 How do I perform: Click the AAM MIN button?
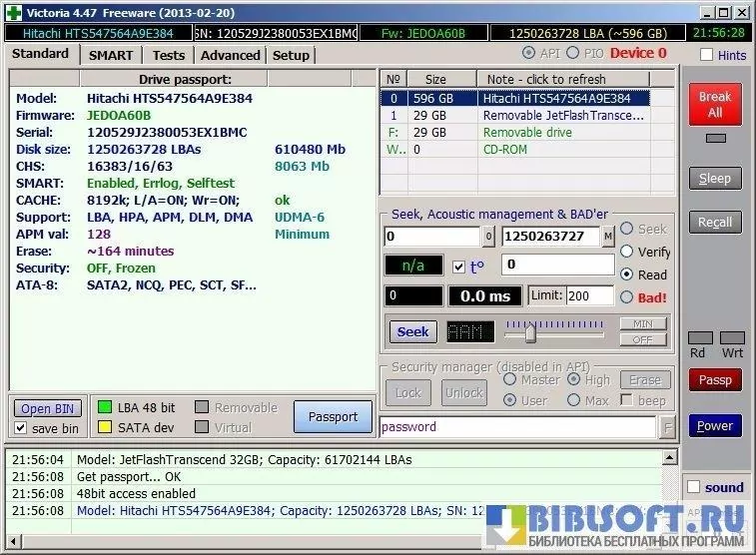[x=642, y=324]
